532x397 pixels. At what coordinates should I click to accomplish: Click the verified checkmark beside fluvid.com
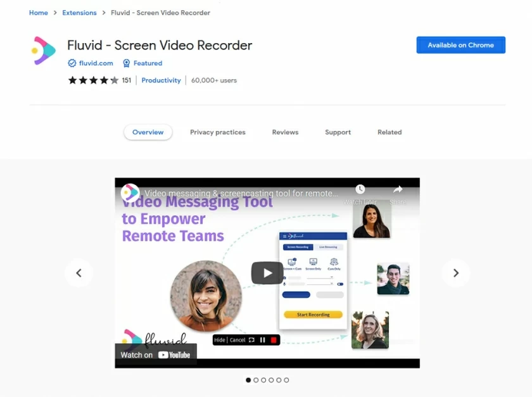[72, 63]
